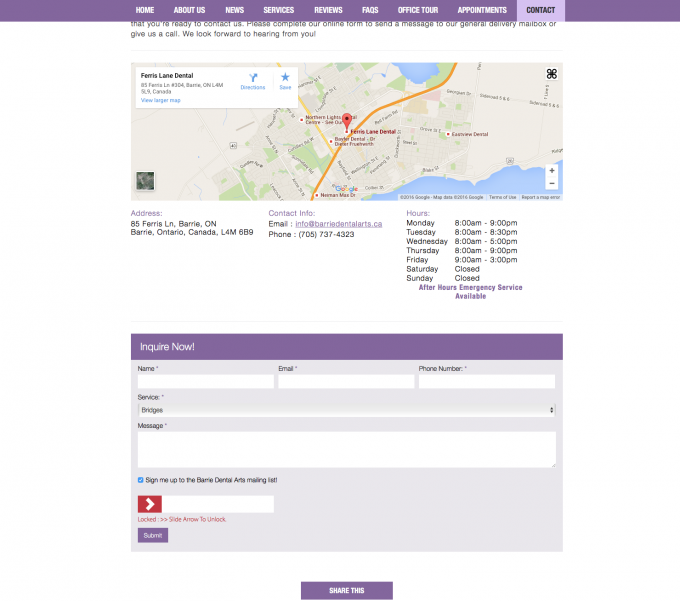Click the map Directions icon

(x=253, y=78)
